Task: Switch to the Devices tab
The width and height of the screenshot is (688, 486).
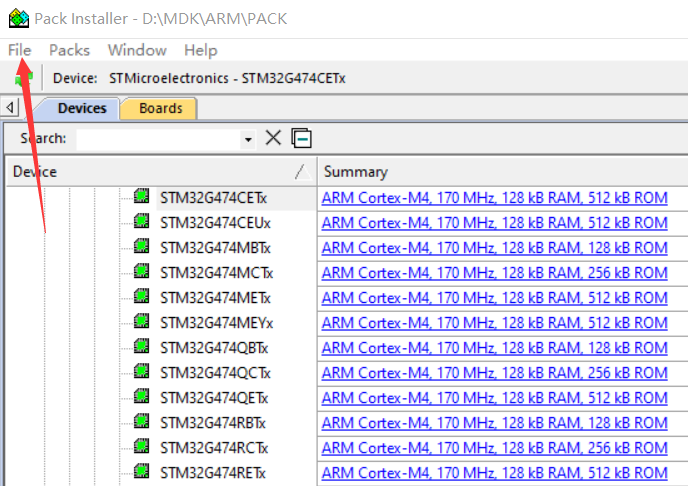Action: (x=82, y=108)
